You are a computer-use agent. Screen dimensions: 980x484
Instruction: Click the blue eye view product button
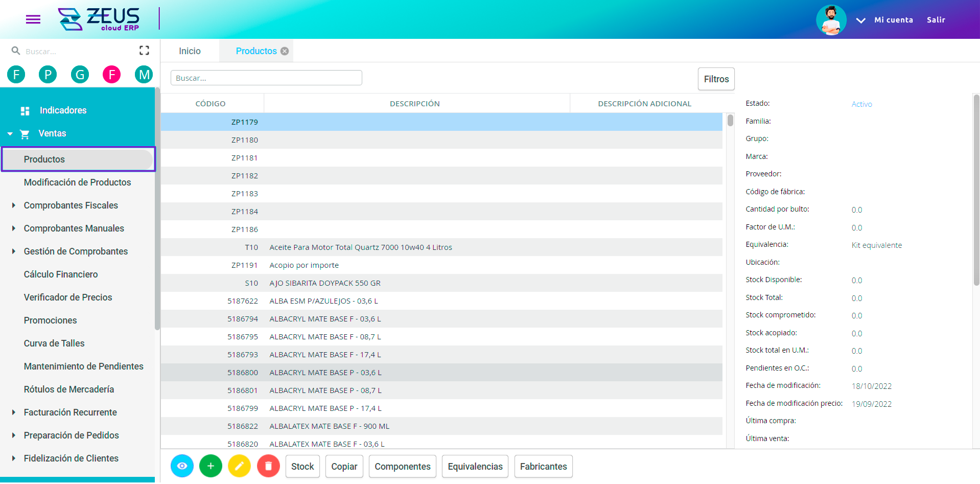tap(182, 466)
